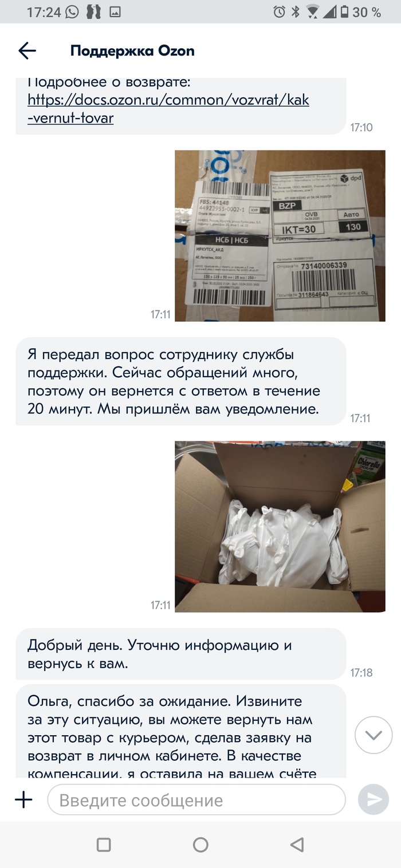Image resolution: width=401 pixels, height=868 pixels.
Task: Tap the alarm clock status icon
Action: [x=279, y=11]
